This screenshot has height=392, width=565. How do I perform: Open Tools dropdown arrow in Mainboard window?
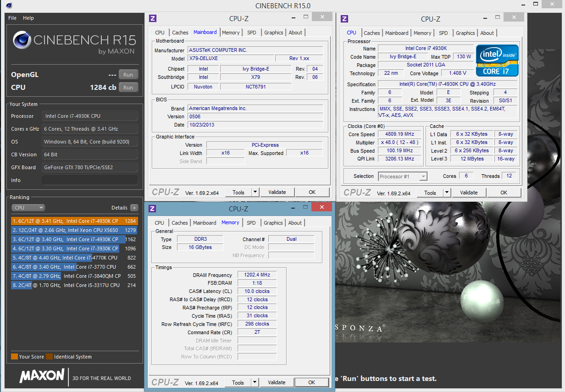click(255, 193)
